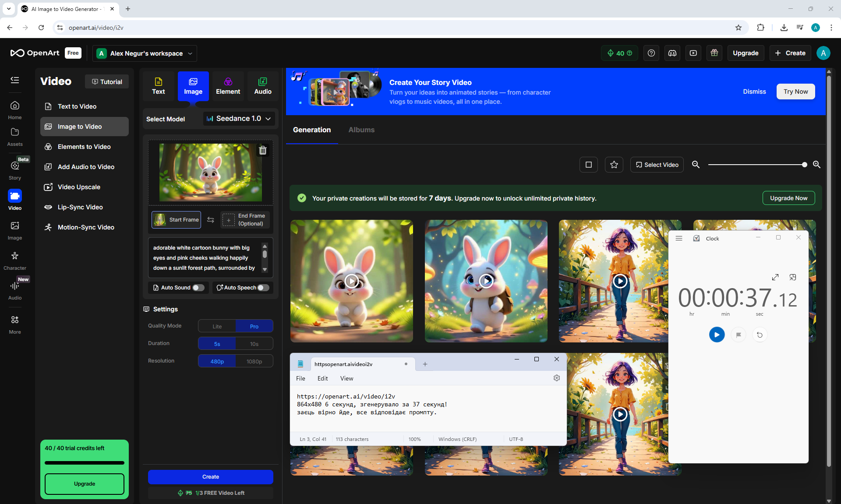Enable the Auto Sound toggle

(x=198, y=288)
